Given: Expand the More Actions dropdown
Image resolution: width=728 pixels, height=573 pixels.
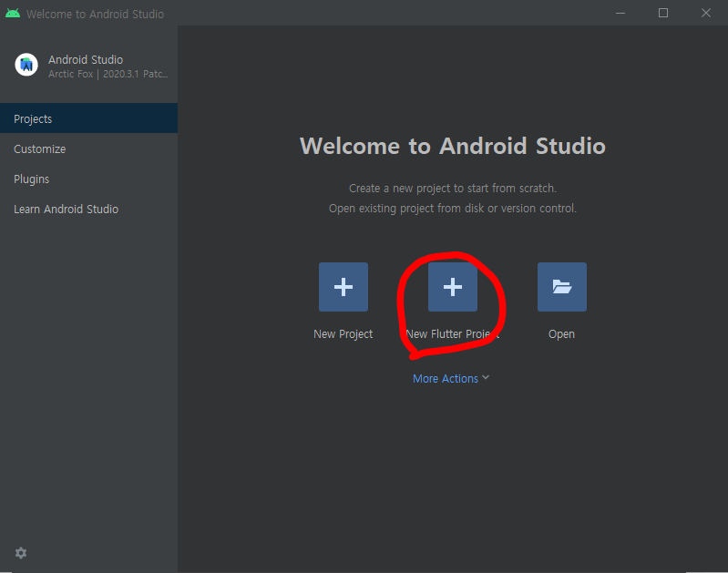Looking at the screenshot, I should (451, 378).
